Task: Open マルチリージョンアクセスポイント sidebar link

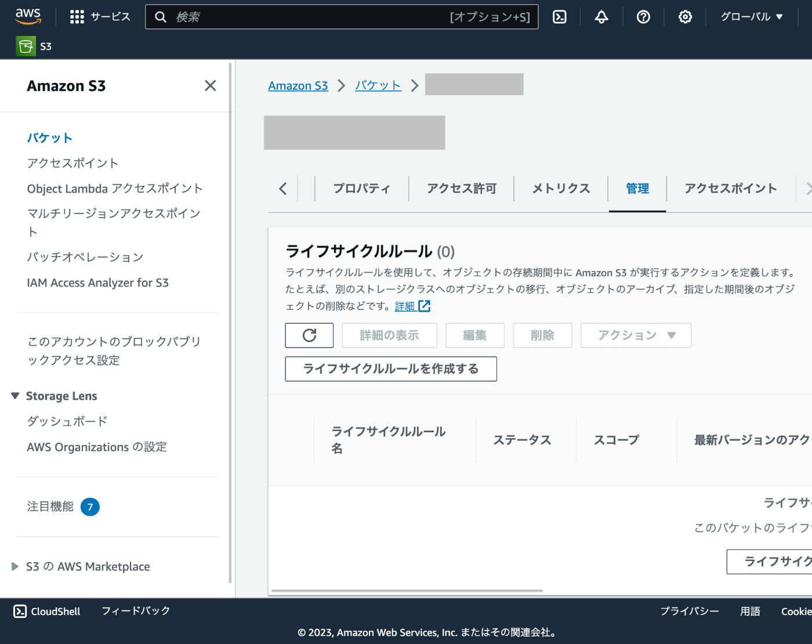Action: (x=114, y=223)
